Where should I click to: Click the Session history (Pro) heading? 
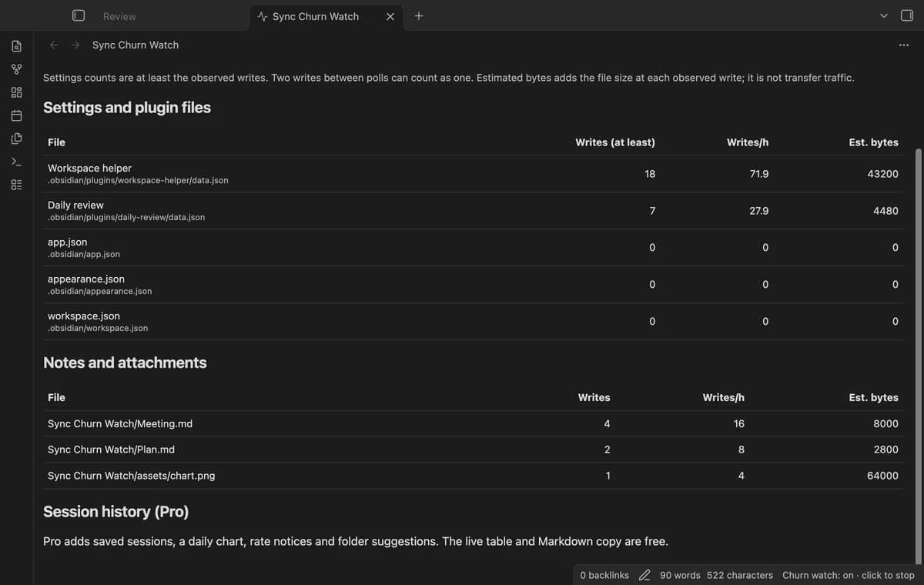(x=116, y=512)
